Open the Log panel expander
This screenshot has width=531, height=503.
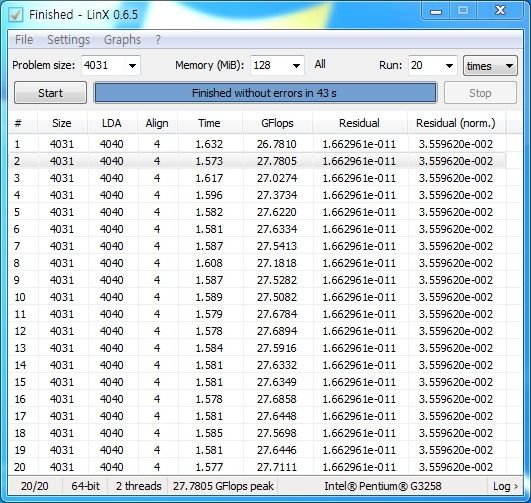click(x=505, y=486)
